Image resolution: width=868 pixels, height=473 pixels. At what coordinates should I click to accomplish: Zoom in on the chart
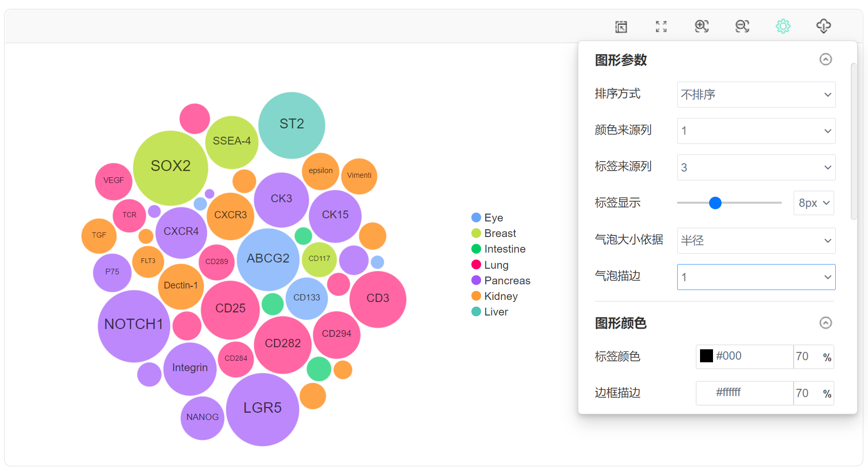point(702,27)
